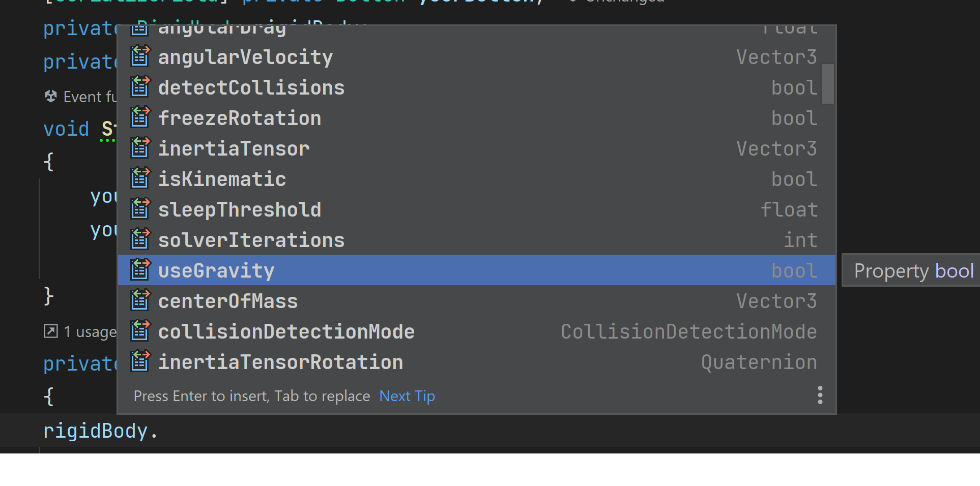The image size is (980, 486).
Task: Select inertiaTensorRotation from suggestions
Action: tap(280, 362)
